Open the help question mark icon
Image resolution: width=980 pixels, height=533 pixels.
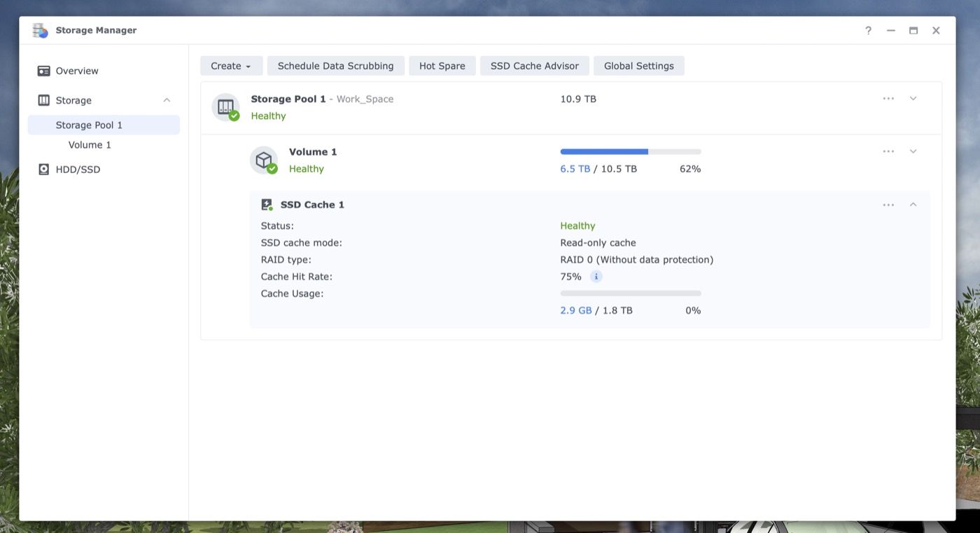pyautogui.click(x=868, y=31)
